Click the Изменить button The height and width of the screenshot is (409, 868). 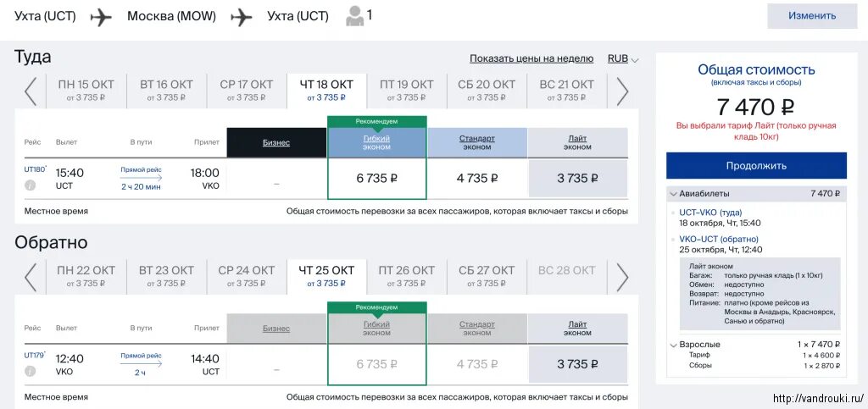[x=812, y=15]
